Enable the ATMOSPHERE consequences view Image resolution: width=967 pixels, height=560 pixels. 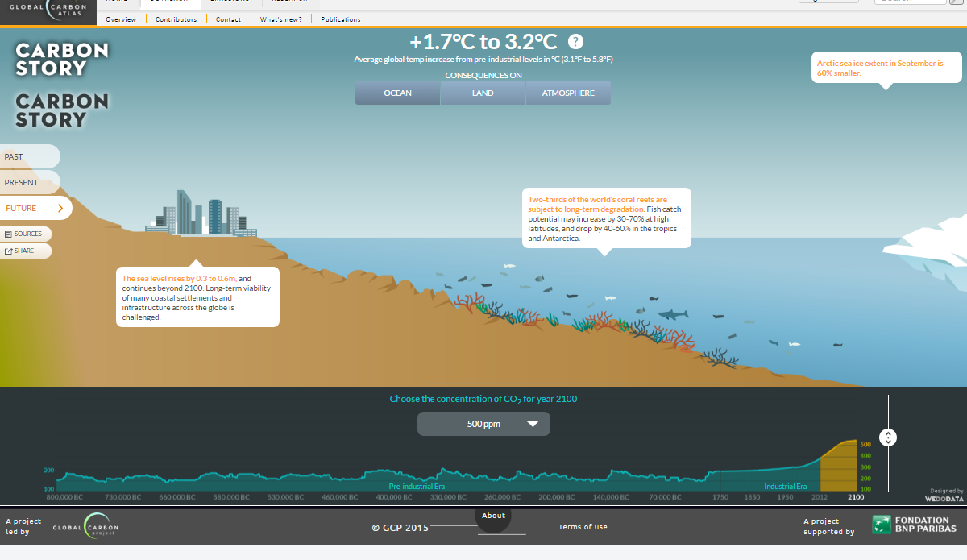(568, 92)
